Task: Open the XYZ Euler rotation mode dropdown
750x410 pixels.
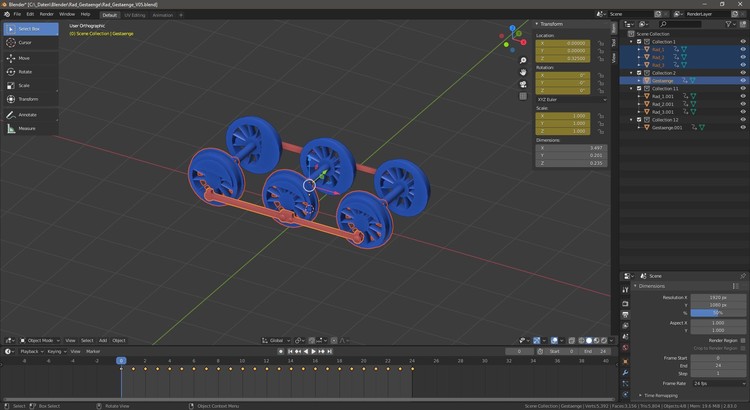Action: click(571, 100)
